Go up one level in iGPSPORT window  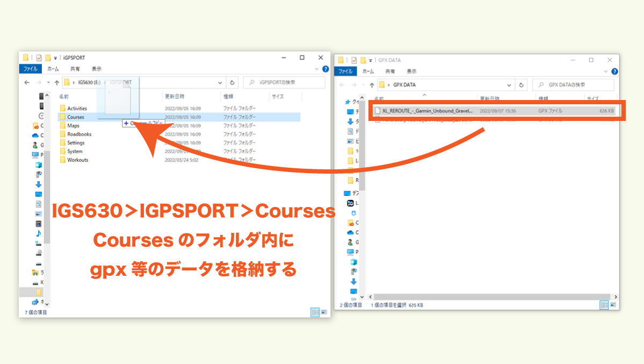click(x=57, y=82)
